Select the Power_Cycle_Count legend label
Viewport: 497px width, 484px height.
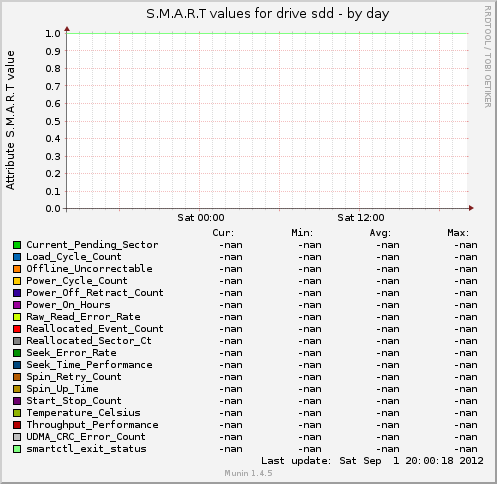point(77,281)
